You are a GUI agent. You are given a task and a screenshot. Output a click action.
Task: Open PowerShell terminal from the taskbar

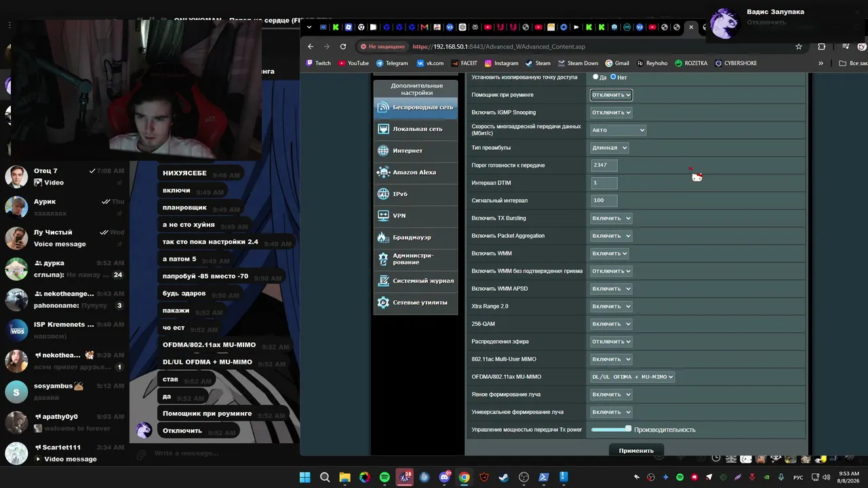(544, 477)
